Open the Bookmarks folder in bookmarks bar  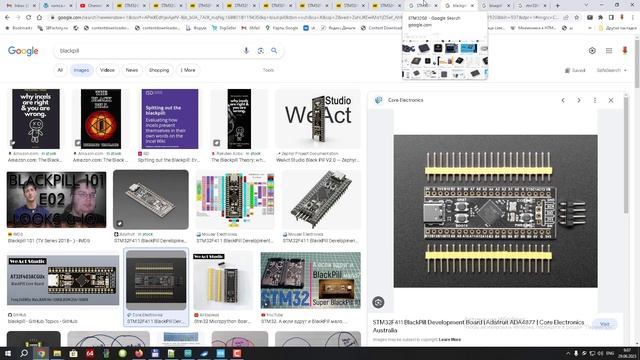(x=19, y=28)
